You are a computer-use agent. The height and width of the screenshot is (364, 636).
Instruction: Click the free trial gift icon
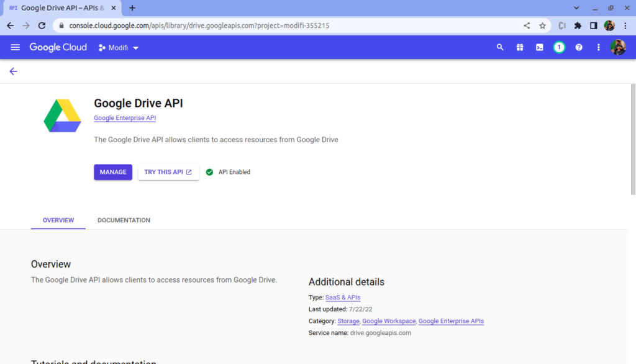click(x=520, y=47)
